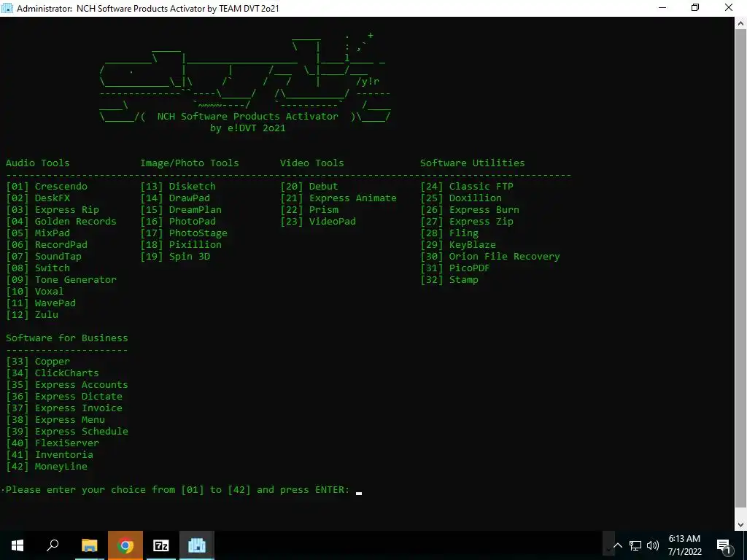Click the '[21] Express Animate' entry

click(338, 198)
